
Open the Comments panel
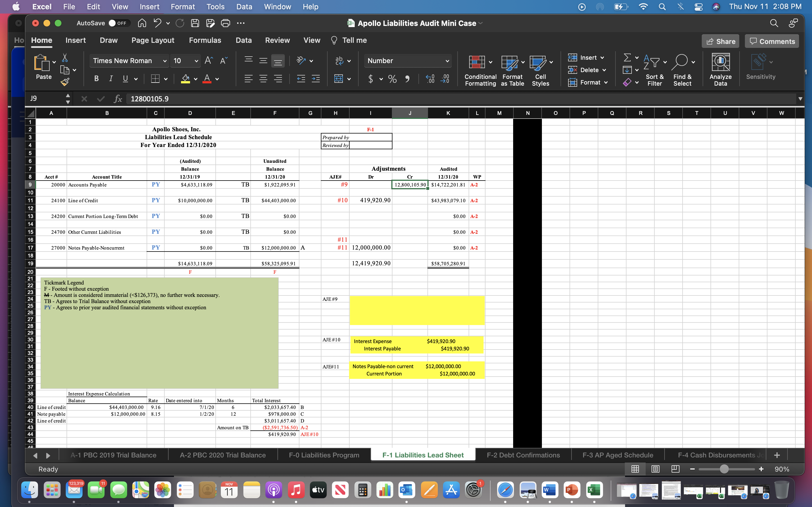pyautogui.click(x=771, y=41)
